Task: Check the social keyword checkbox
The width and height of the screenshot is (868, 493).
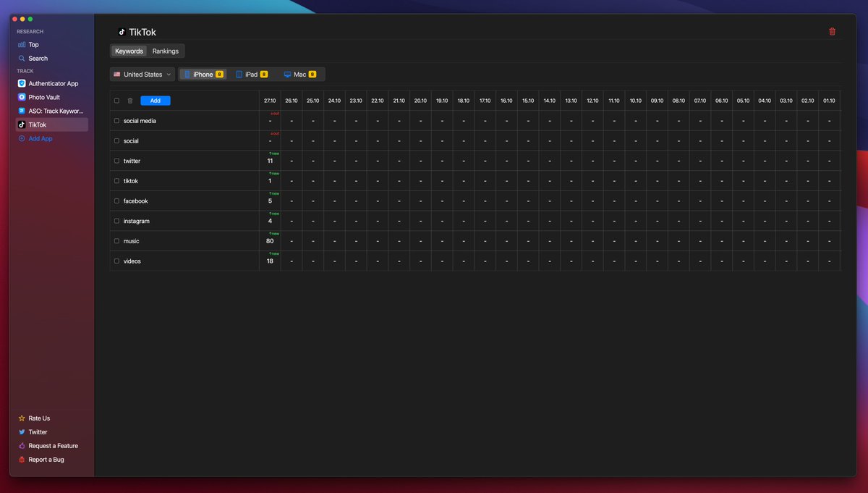Action: [116, 141]
